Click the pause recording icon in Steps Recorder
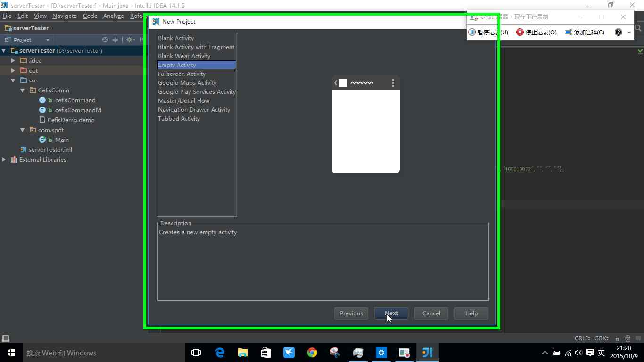The width and height of the screenshot is (644, 362). point(472,32)
